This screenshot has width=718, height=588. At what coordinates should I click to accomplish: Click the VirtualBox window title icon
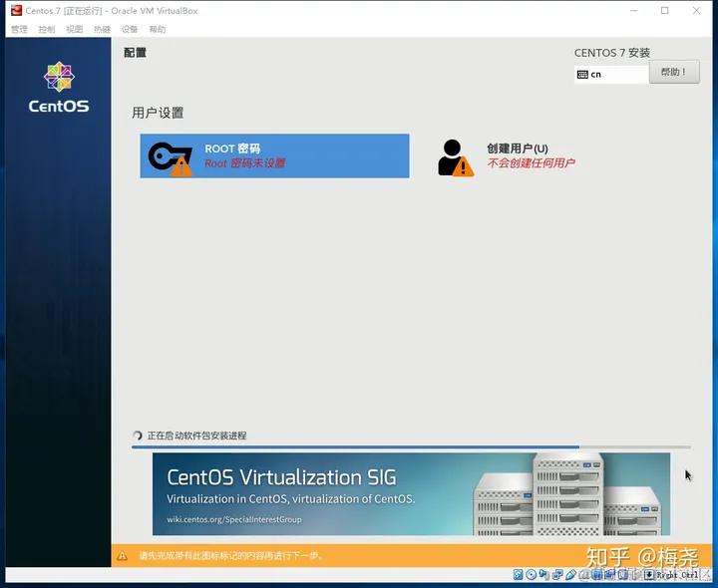(17, 10)
